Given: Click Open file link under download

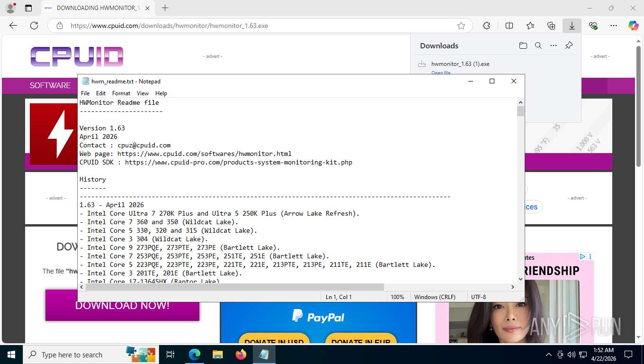Looking at the screenshot, I should pyautogui.click(x=440, y=73).
